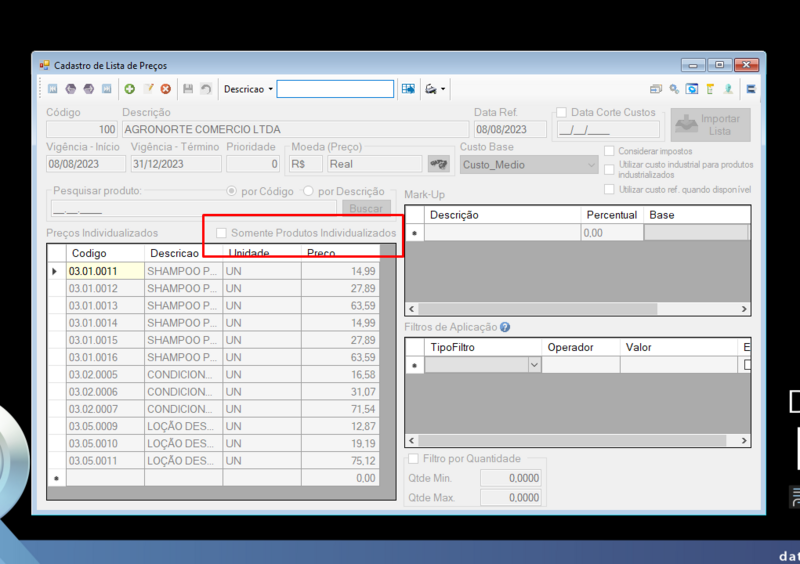The image size is (800, 564).
Task: Click the currency selector handshake icon
Action: point(438,164)
